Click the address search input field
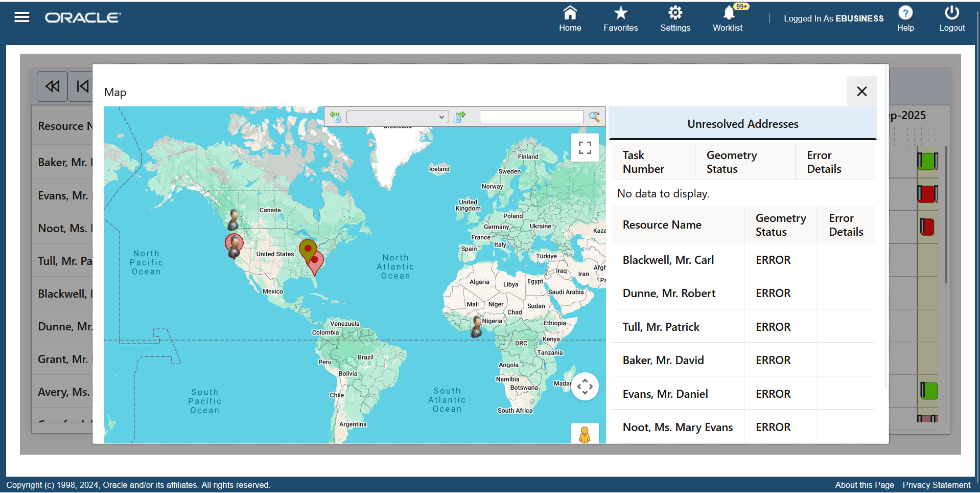The height and width of the screenshot is (493, 980). (531, 117)
